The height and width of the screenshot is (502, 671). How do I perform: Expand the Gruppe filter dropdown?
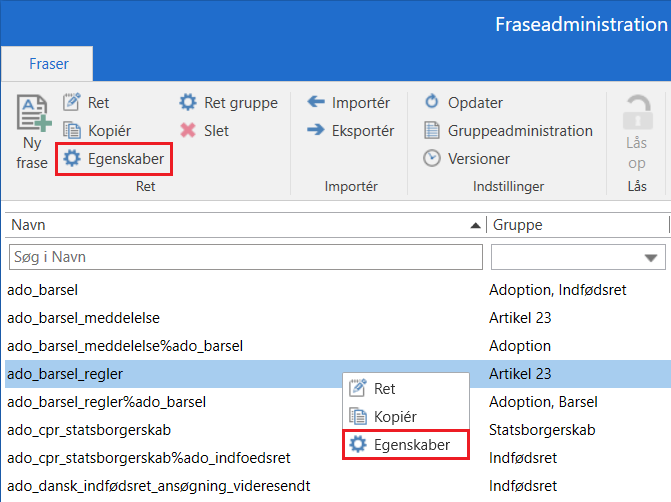[654, 258]
